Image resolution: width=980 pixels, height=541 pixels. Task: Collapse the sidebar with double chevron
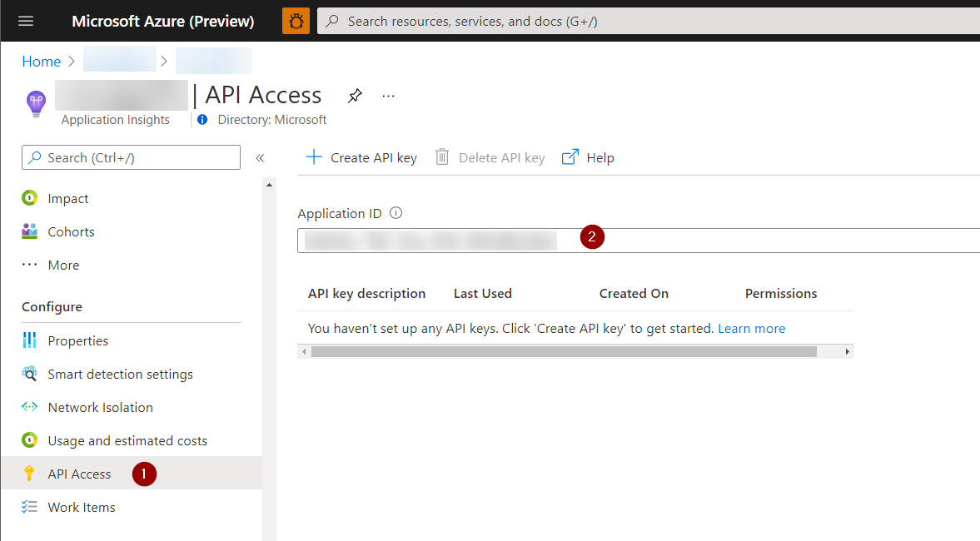click(260, 158)
